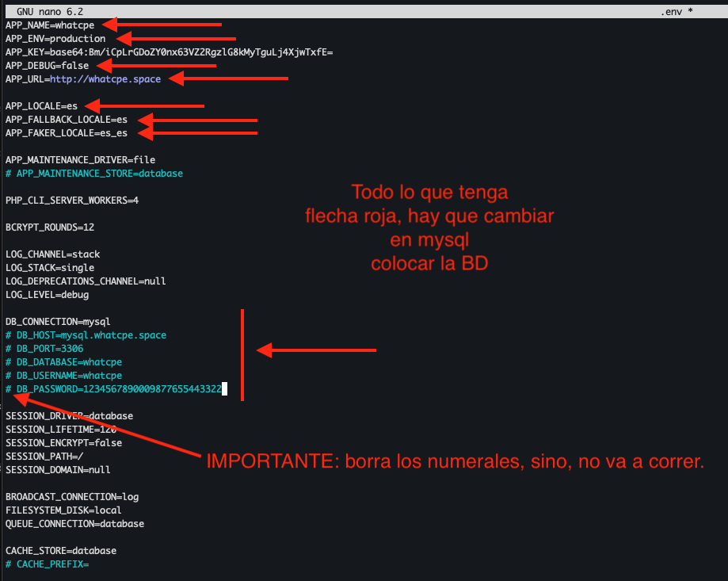This screenshot has height=581, width=728.
Task: Place cursor on DB_CONNECTION=mysql line
Action: 58,322
